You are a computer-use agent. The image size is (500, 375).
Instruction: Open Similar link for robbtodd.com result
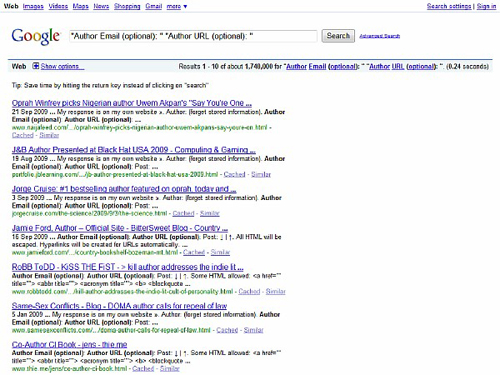click(275, 291)
